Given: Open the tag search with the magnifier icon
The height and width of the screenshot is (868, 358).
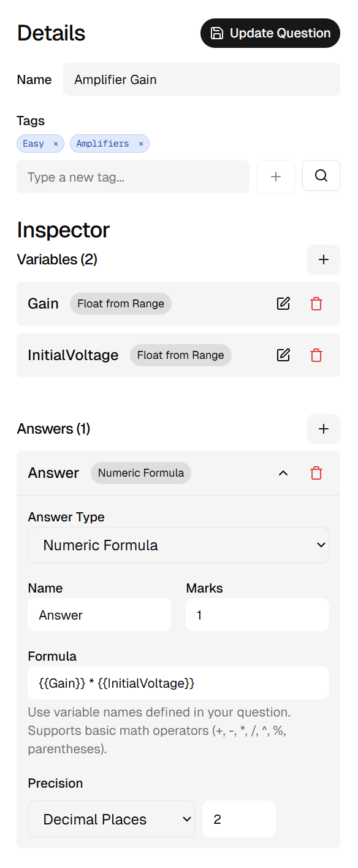Looking at the screenshot, I should tap(321, 175).
